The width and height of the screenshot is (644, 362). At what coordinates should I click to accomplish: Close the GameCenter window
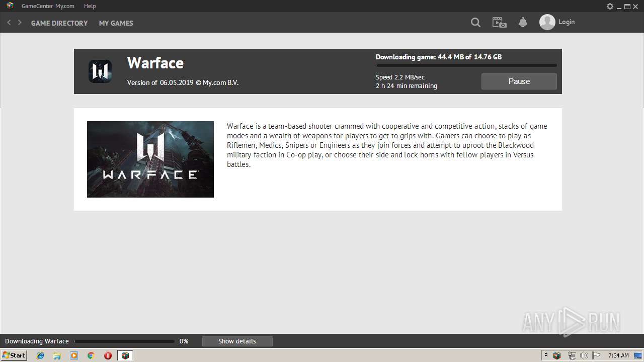636,7
